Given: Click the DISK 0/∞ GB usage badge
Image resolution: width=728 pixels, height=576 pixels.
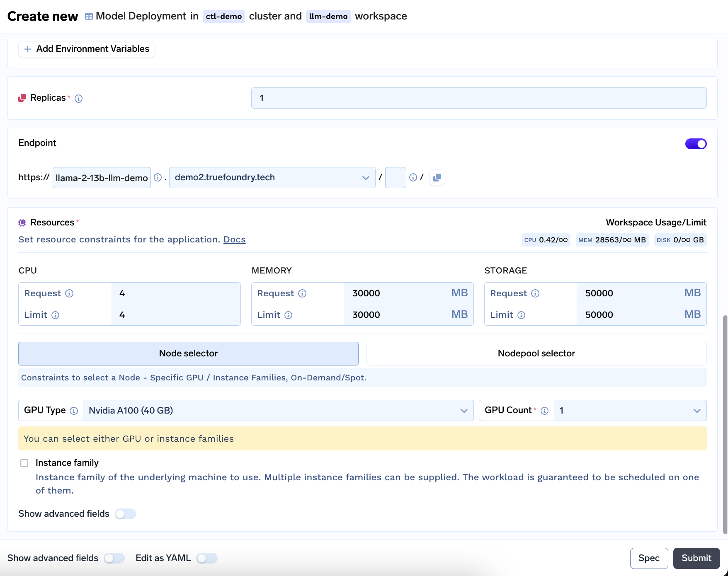Looking at the screenshot, I should 680,240.
